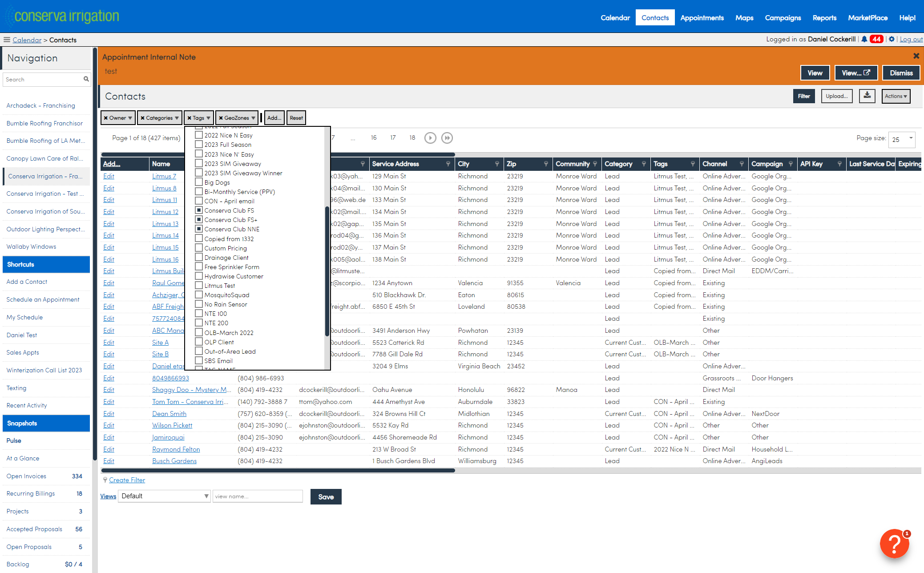Screen dimensions: 924x573
Task: Click filter icon on Community column
Action: point(595,164)
